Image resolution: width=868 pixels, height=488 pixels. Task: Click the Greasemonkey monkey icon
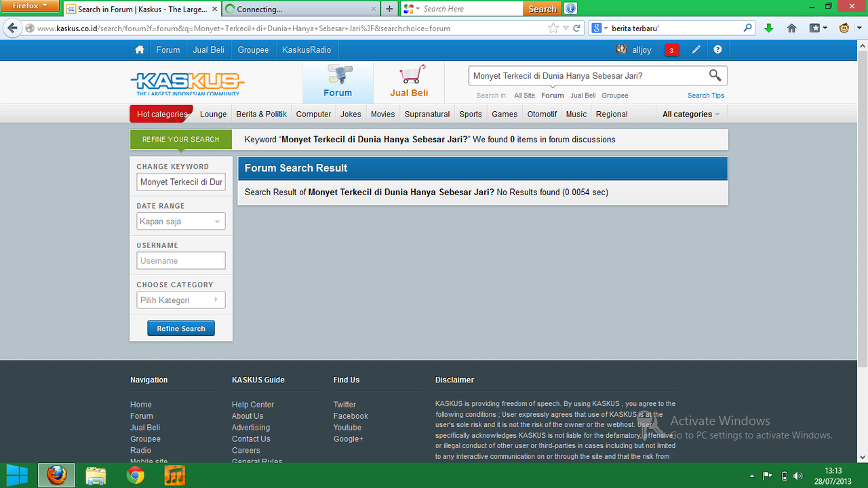[x=844, y=28]
